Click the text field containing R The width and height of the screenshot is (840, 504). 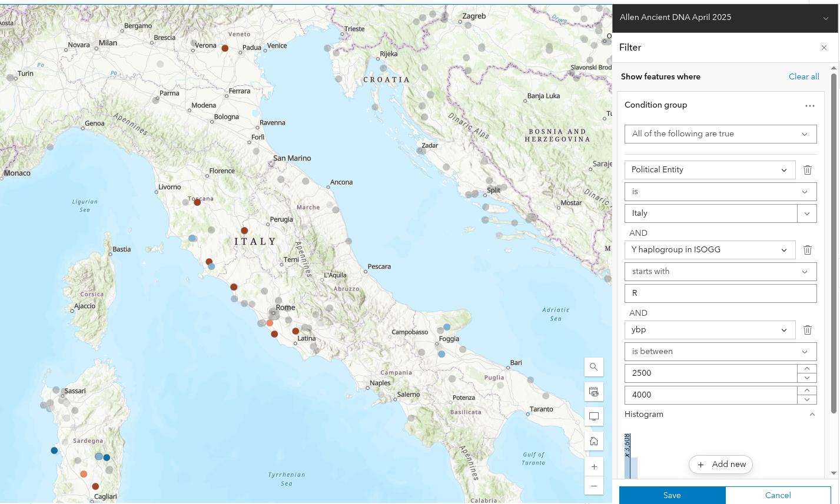click(x=721, y=293)
